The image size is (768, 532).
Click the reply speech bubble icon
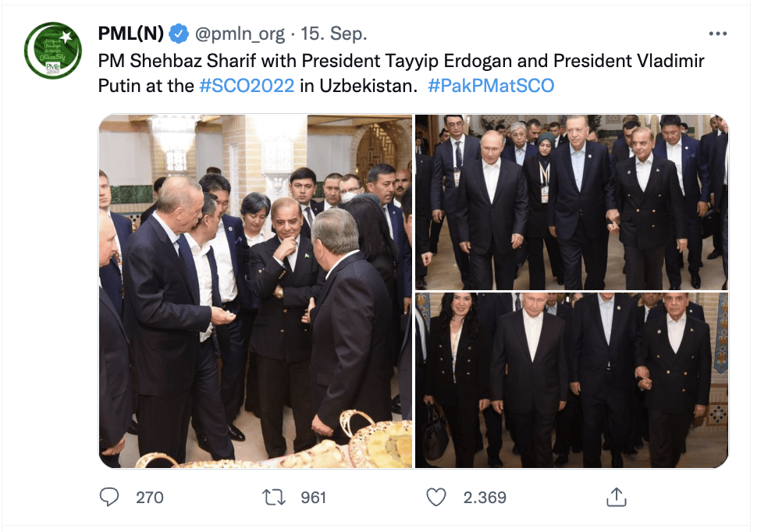(111, 497)
